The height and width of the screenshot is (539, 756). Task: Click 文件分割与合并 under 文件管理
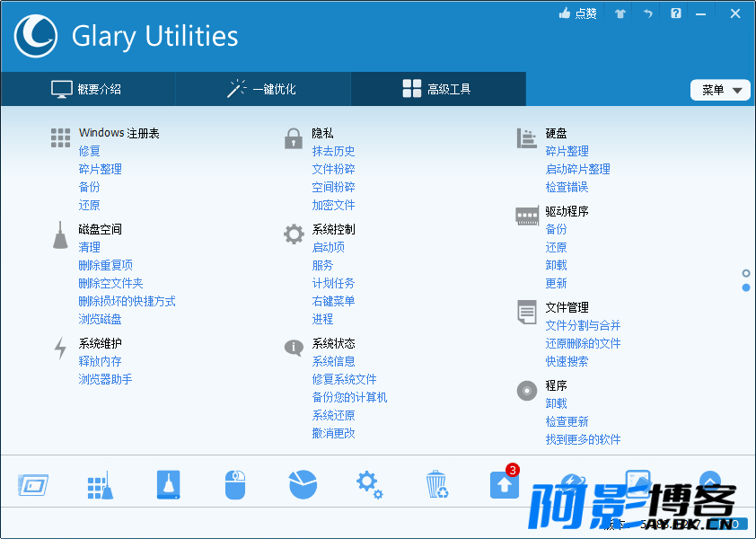pos(583,325)
